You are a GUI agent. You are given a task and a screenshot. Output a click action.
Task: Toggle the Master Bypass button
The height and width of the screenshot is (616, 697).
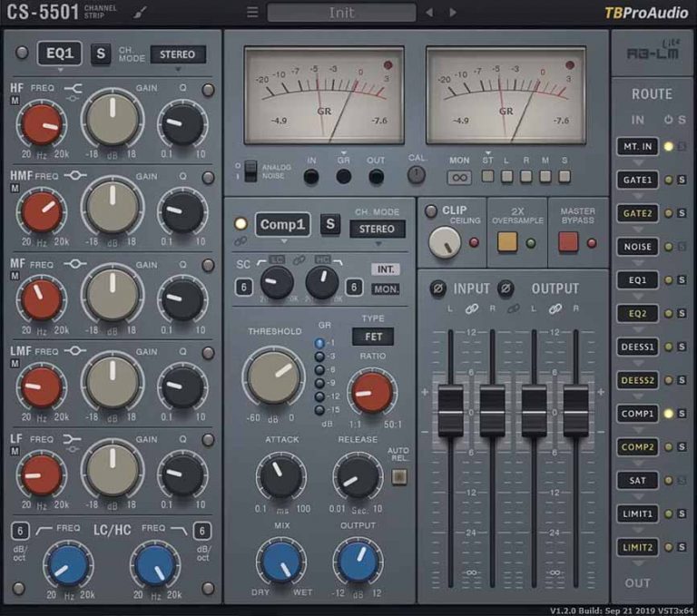pos(568,242)
